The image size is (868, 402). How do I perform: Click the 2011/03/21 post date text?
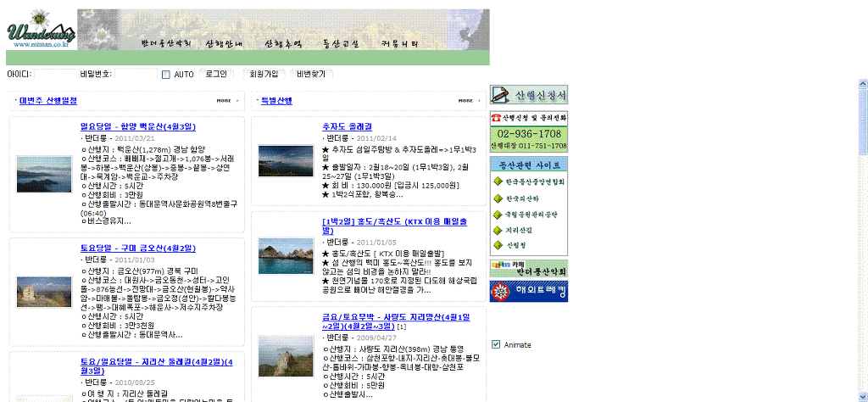[x=135, y=138]
